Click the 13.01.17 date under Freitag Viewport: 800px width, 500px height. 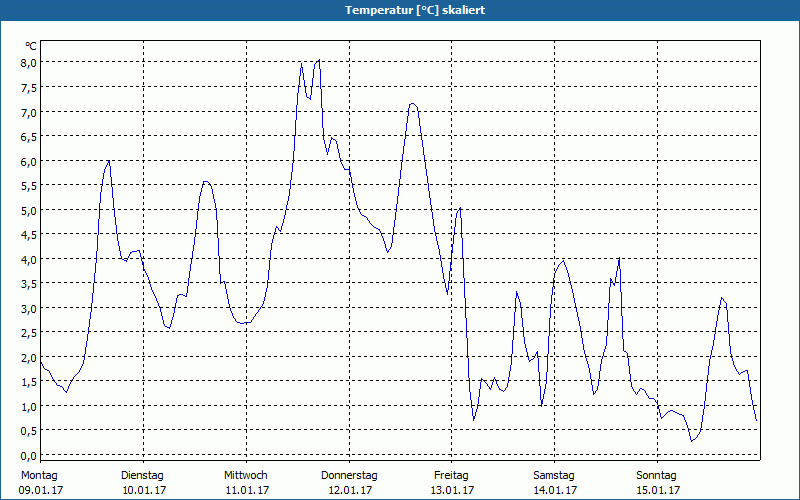pyautogui.click(x=452, y=490)
